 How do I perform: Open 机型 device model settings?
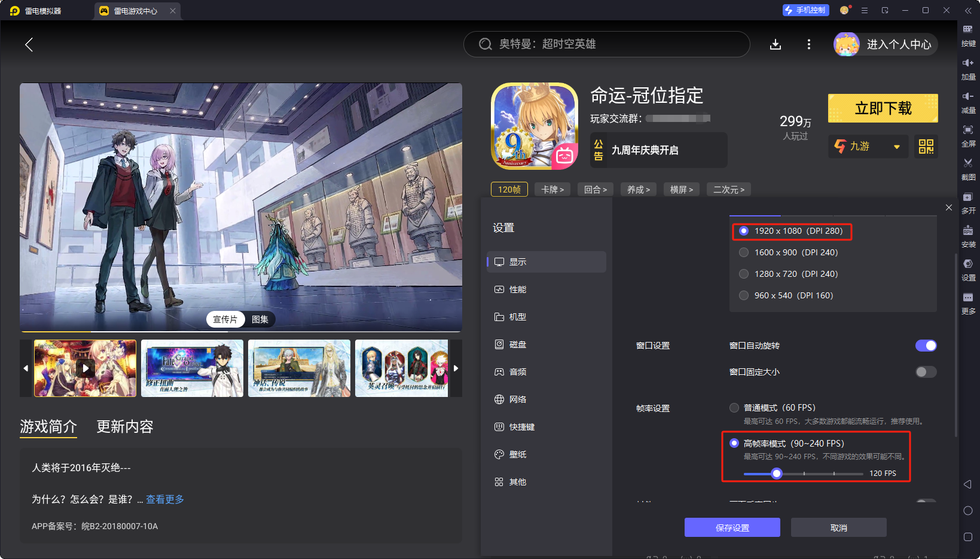(x=547, y=317)
